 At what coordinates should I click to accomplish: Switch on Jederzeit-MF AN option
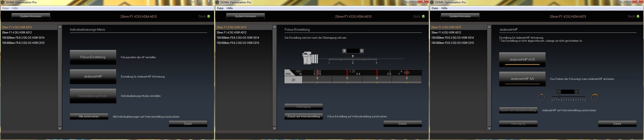pyautogui.click(x=522, y=79)
